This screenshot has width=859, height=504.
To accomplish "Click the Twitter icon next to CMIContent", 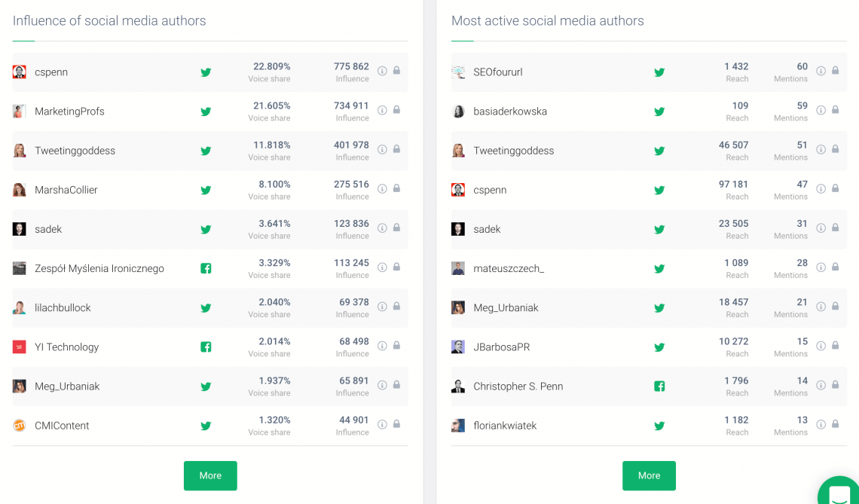I will coord(206,426).
